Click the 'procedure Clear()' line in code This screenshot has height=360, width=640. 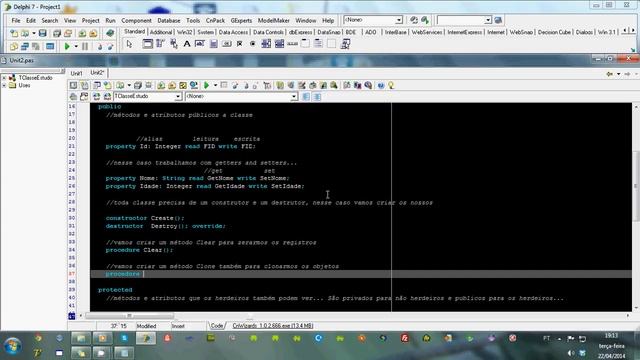pos(139,250)
